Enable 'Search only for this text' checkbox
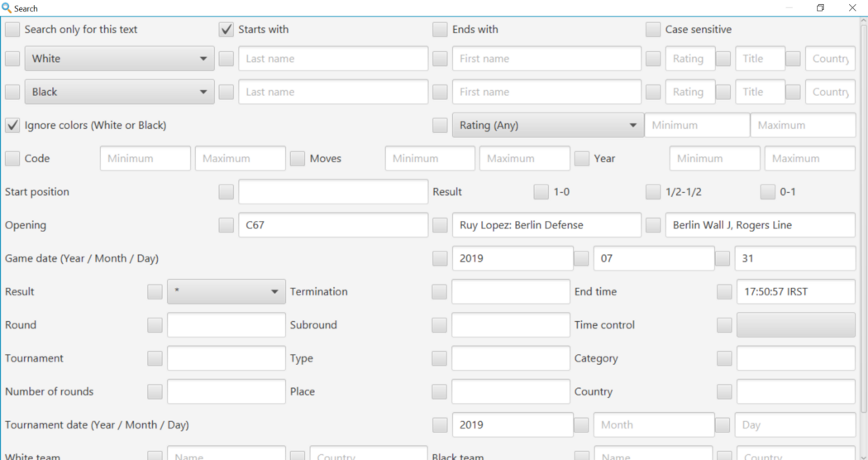This screenshot has width=868, height=460. tap(12, 30)
